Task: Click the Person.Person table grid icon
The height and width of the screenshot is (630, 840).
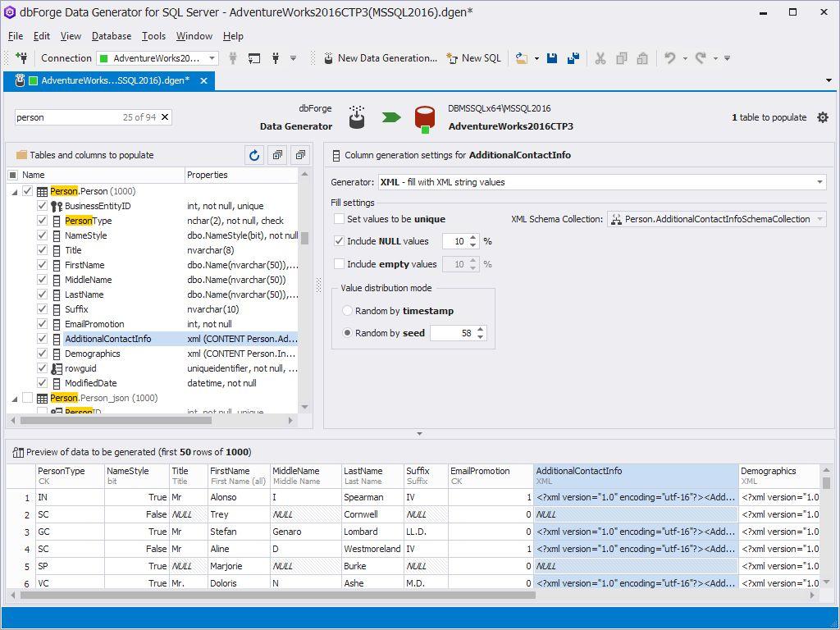Action: 42,192
